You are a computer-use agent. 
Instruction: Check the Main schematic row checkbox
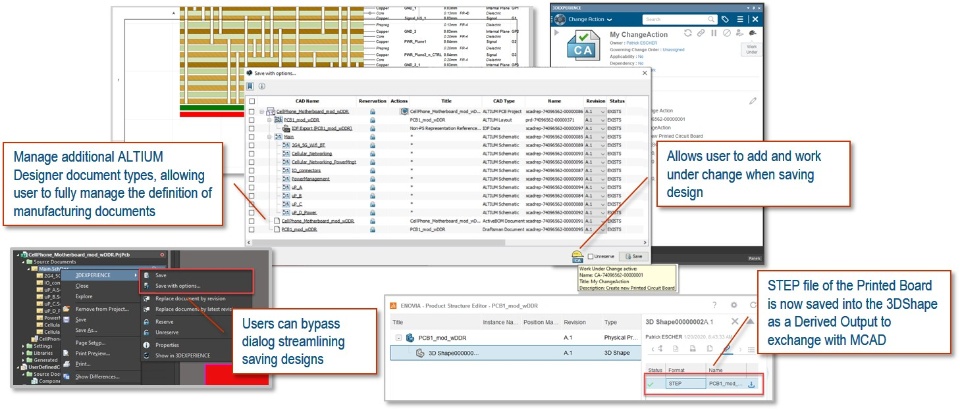252,136
